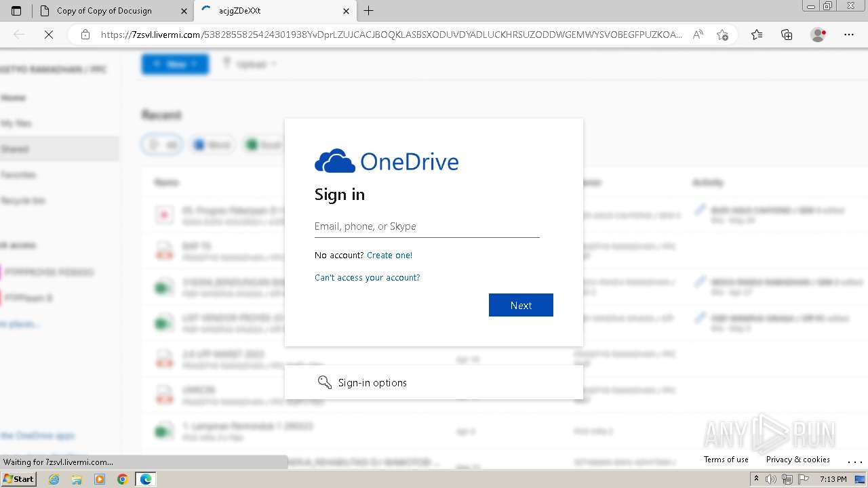Launch Google Chrome from the taskbar
The image size is (868, 488).
pos(123,479)
